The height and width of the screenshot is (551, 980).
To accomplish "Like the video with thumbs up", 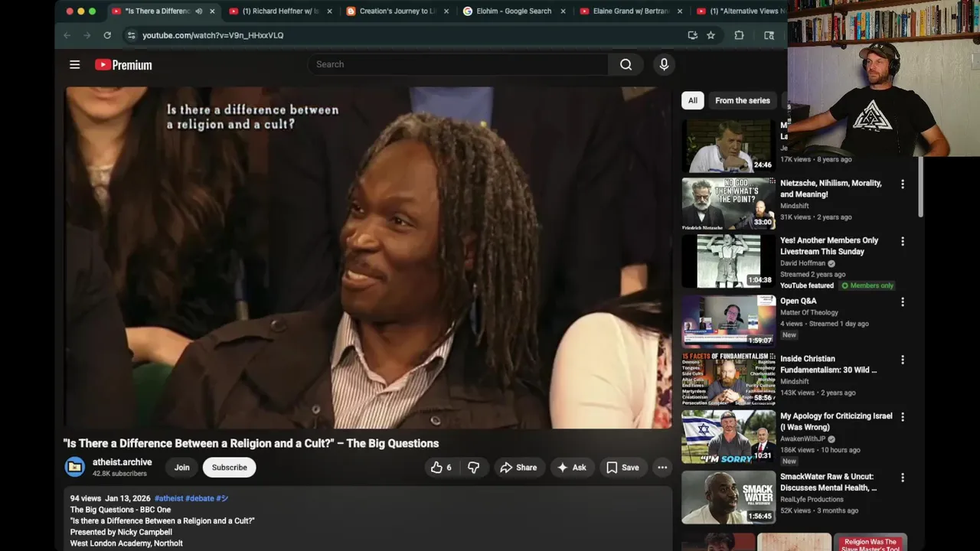I will (x=442, y=468).
